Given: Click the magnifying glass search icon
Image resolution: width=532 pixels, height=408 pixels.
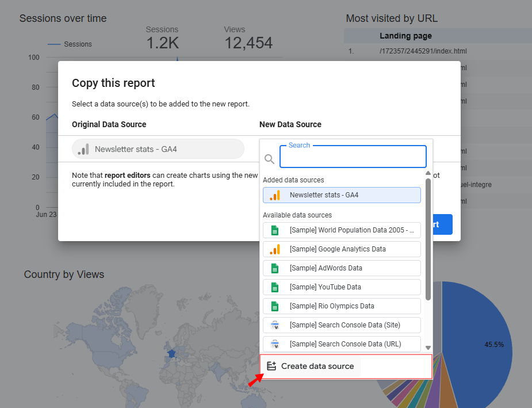Looking at the screenshot, I should click(x=269, y=159).
